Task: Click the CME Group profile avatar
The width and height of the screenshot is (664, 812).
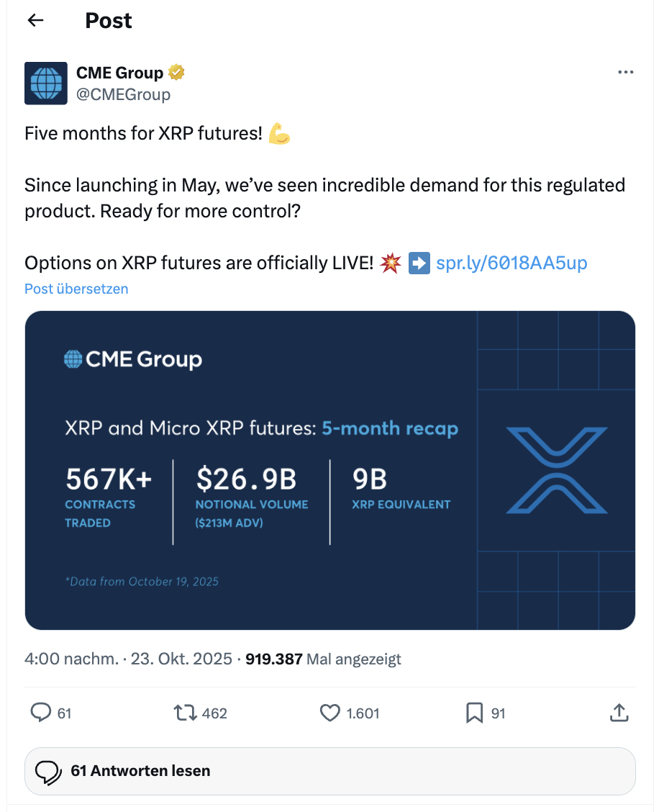Action: pos(45,83)
